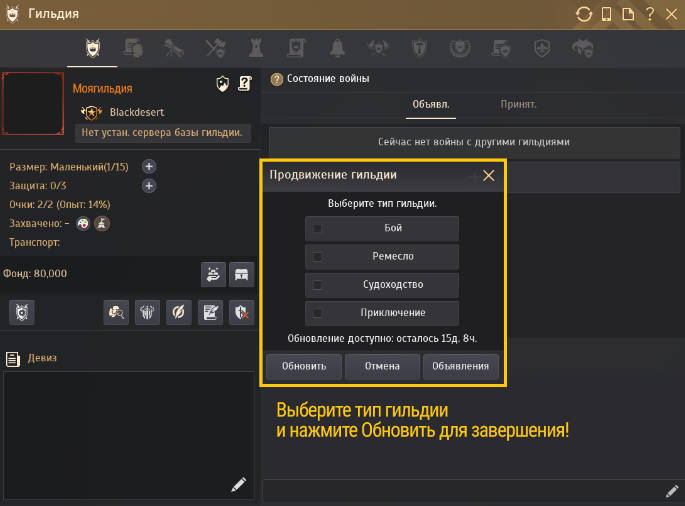This screenshot has height=506, width=685.
Task: Click the Объявления button
Action: (x=460, y=366)
